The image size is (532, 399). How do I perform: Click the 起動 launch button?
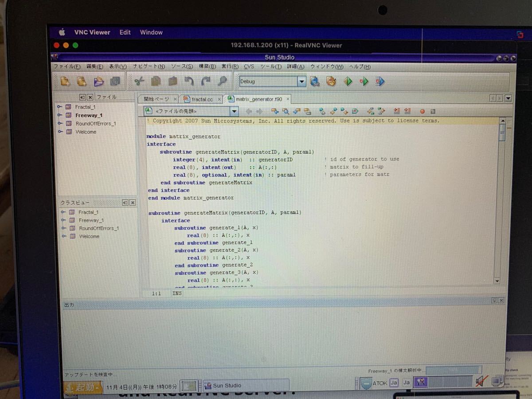tap(83, 387)
